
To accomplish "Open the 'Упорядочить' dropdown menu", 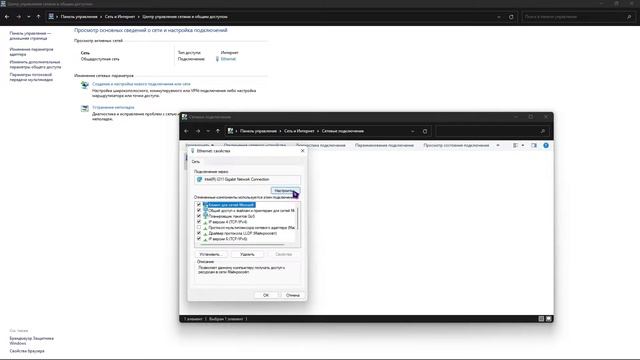I will [x=200, y=145].
